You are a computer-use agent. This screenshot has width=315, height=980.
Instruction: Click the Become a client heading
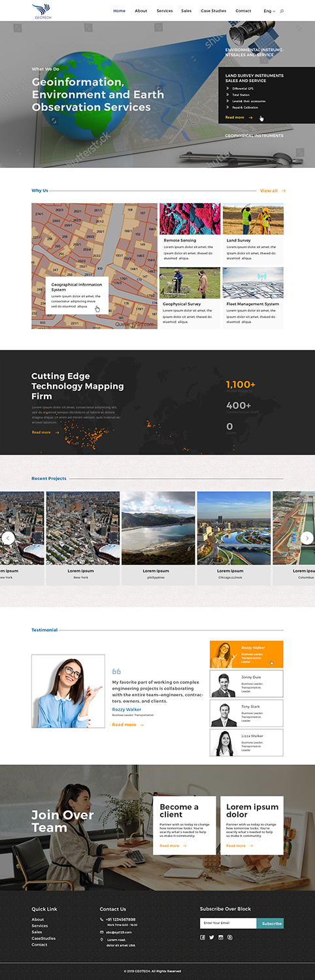pyautogui.click(x=179, y=811)
